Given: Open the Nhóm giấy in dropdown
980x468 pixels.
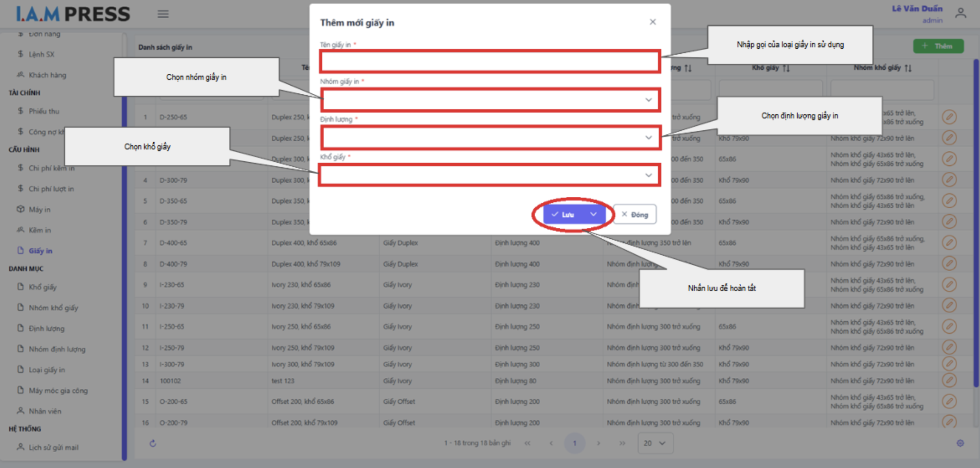Looking at the screenshot, I should tap(490, 100).
